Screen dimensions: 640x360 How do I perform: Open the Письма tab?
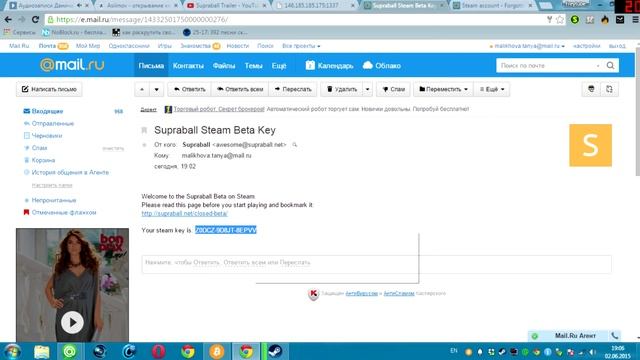point(151,65)
